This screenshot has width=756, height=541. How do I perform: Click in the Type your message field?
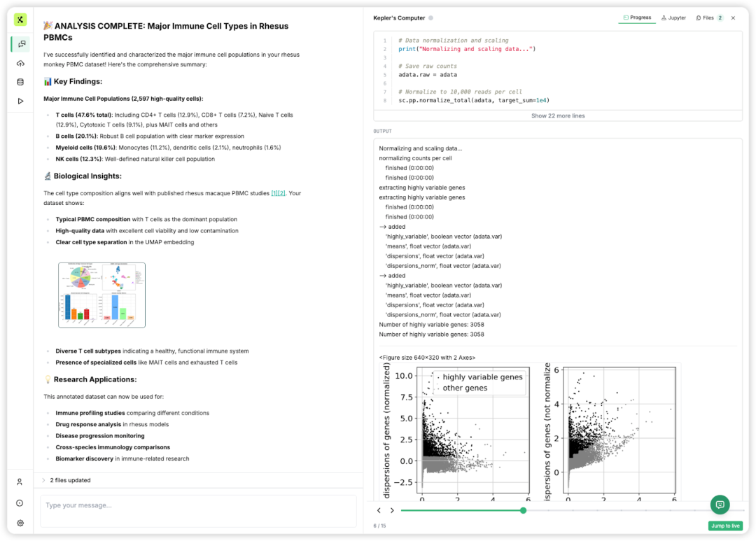(x=198, y=511)
